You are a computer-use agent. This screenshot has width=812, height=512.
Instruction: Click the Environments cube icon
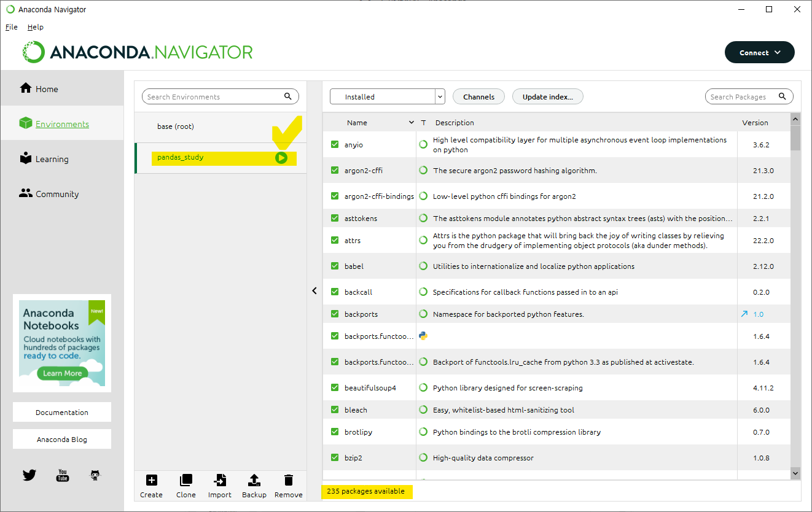[25, 123]
